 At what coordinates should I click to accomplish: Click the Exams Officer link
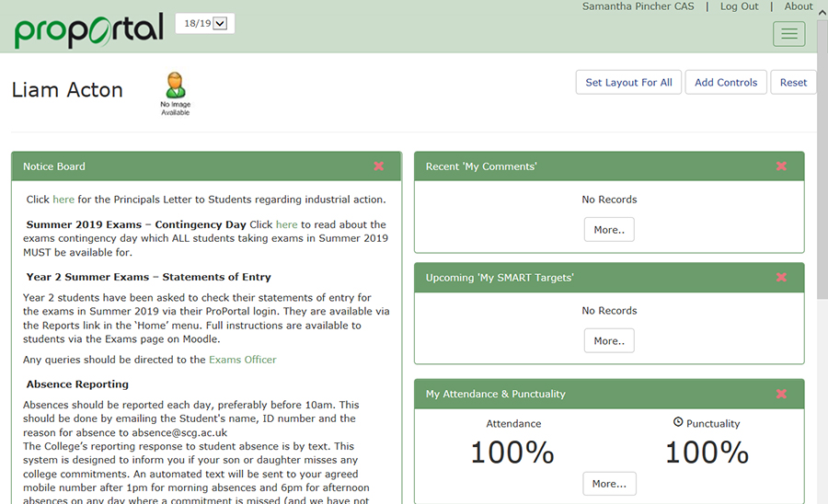click(242, 360)
